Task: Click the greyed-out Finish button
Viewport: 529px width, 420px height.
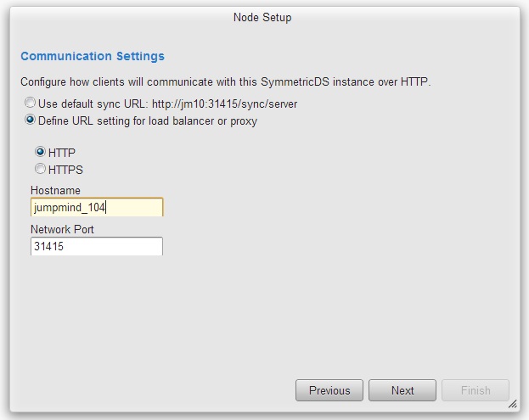Action: 476,390
